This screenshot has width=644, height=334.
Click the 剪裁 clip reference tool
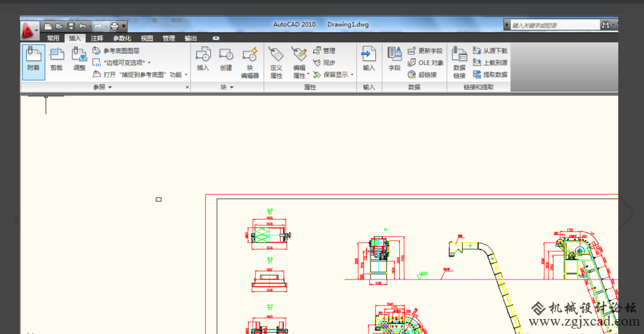56,60
